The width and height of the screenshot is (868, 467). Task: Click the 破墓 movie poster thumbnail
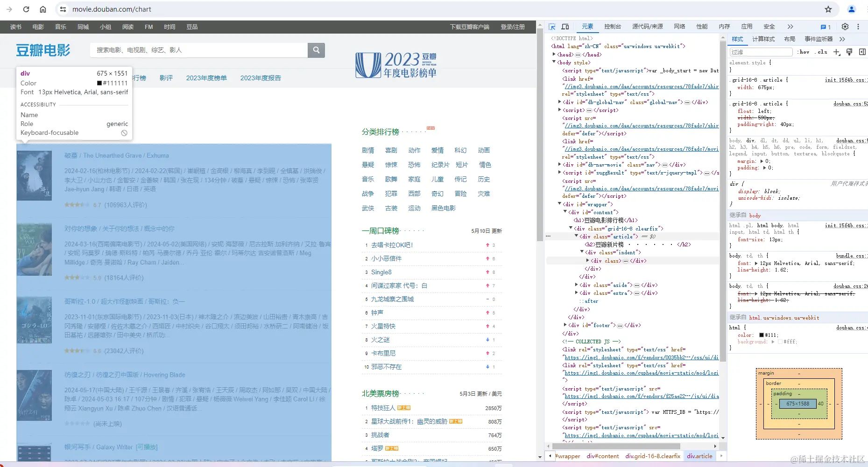click(x=34, y=175)
